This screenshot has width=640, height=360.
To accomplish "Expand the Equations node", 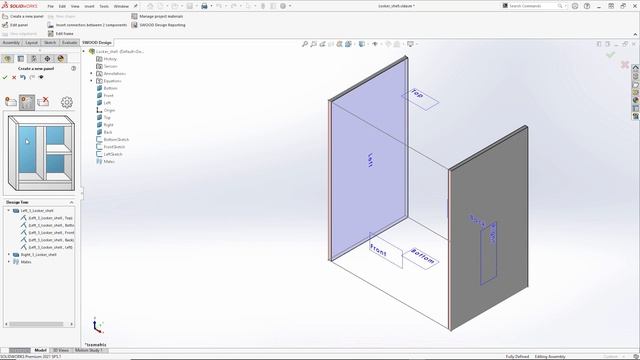I will (91, 81).
